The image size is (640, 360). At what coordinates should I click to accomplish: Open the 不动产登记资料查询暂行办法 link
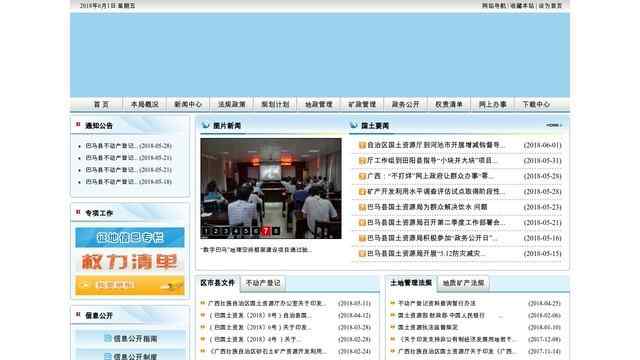[x=436, y=303]
